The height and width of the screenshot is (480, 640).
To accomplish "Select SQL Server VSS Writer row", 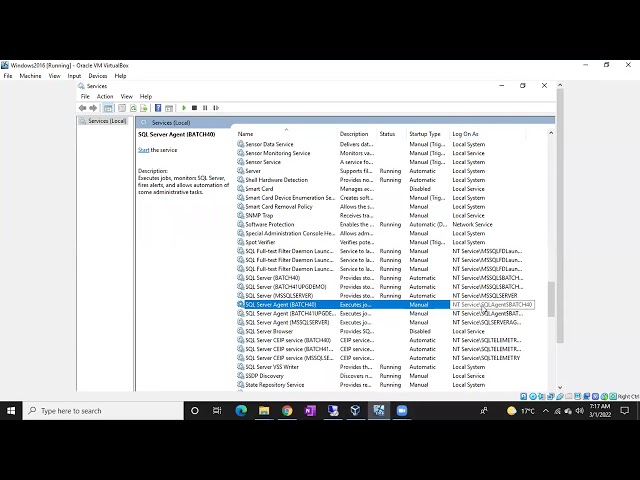I will 384,367.
